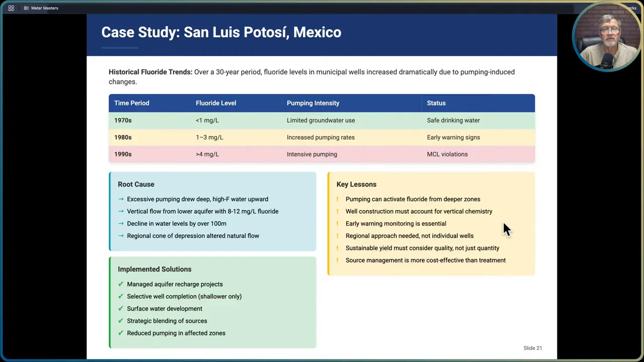This screenshot has height=362, width=644.
Task: Click the arrow before Regional cone of depression
Action: coord(121,235)
